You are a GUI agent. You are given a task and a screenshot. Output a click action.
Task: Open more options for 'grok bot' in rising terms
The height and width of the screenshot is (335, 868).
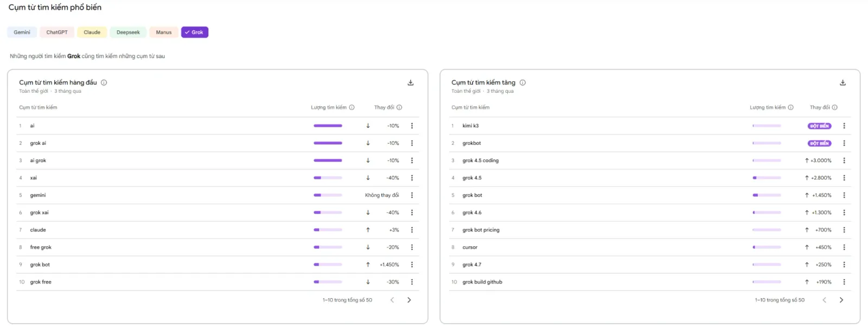(844, 195)
